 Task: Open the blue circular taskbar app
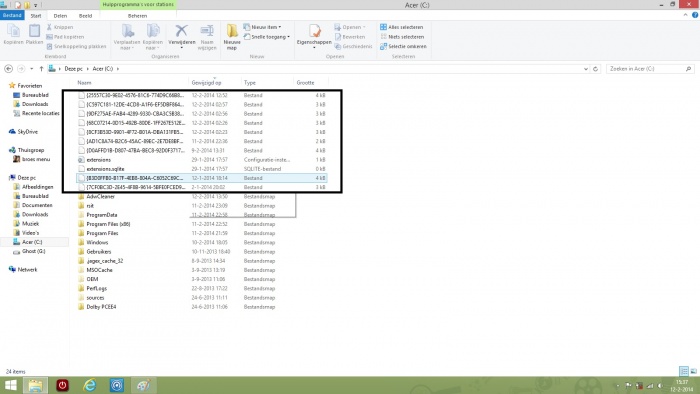pos(117,385)
